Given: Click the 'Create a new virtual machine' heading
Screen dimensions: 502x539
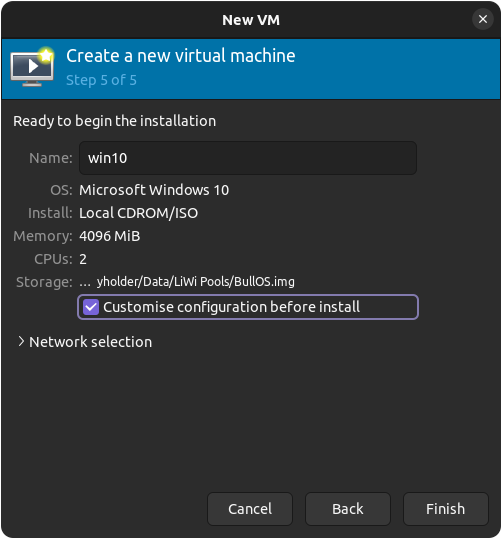Looking at the screenshot, I should (181, 56).
